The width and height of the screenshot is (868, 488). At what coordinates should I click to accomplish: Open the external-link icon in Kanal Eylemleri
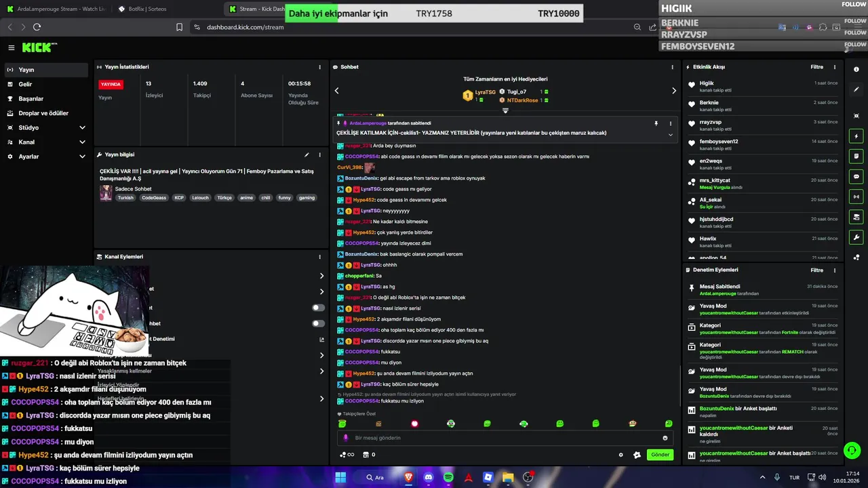point(321,340)
